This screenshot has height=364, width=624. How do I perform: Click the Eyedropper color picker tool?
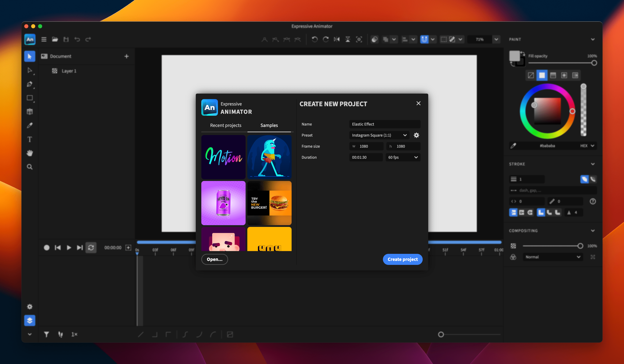coord(29,125)
